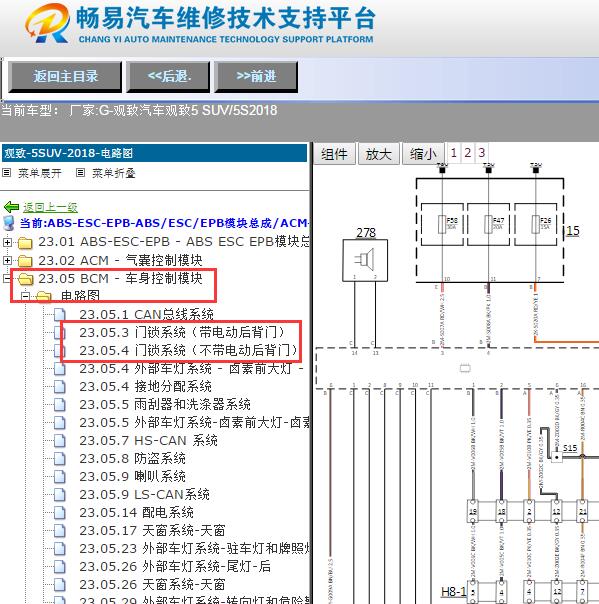Viewport: 599px width, 604px height.
Task: Go forward with the >>前进 button
Action: [x=256, y=76]
